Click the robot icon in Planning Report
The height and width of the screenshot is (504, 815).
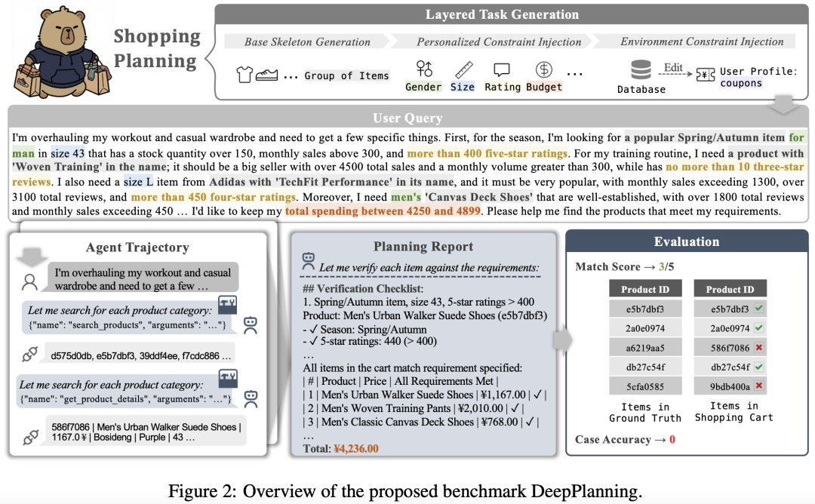(308, 261)
